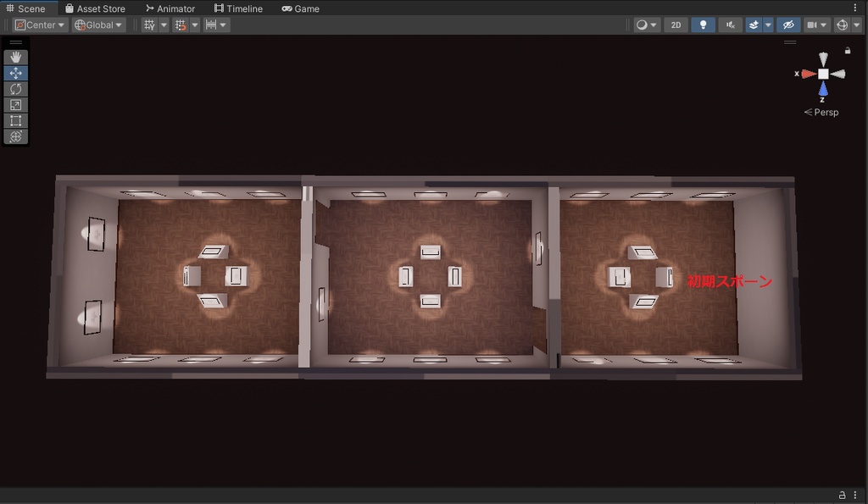The width and height of the screenshot is (868, 504).
Task: Open scene camera settings dropdown
Action: point(817,25)
